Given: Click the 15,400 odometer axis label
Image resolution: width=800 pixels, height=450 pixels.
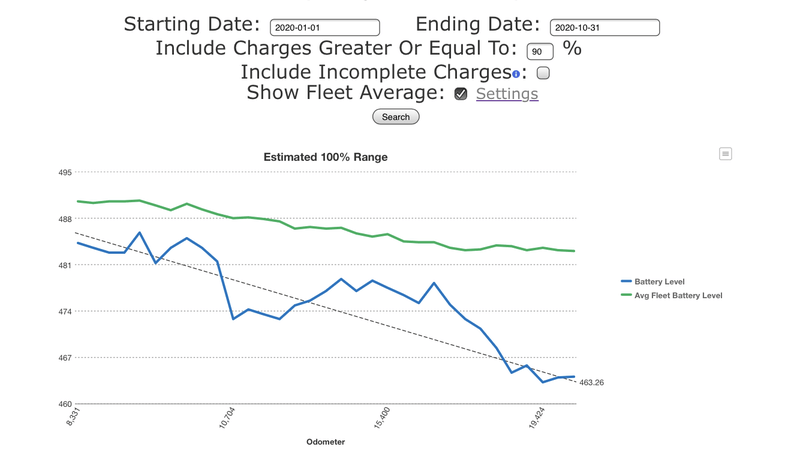Looking at the screenshot, I should click(x=383, y=418).
